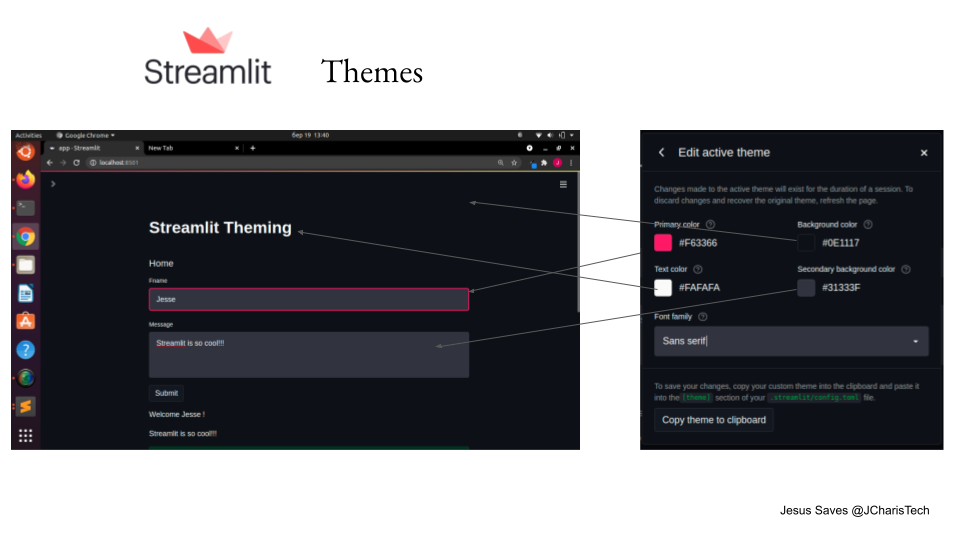Switch to the New Tab tab

coord(192,148)
